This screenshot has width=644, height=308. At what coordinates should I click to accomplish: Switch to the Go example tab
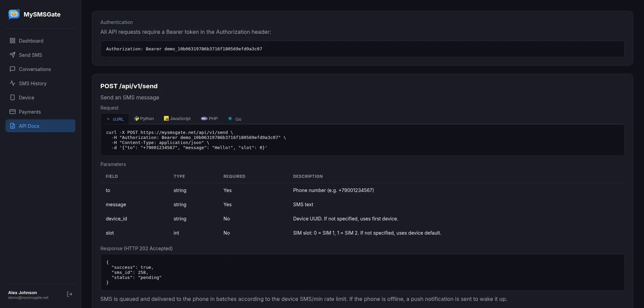click(x=235, y=119)
